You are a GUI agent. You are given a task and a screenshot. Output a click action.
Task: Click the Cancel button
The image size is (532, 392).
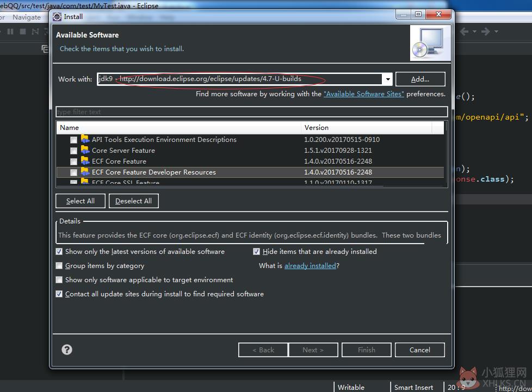[420, 350]
